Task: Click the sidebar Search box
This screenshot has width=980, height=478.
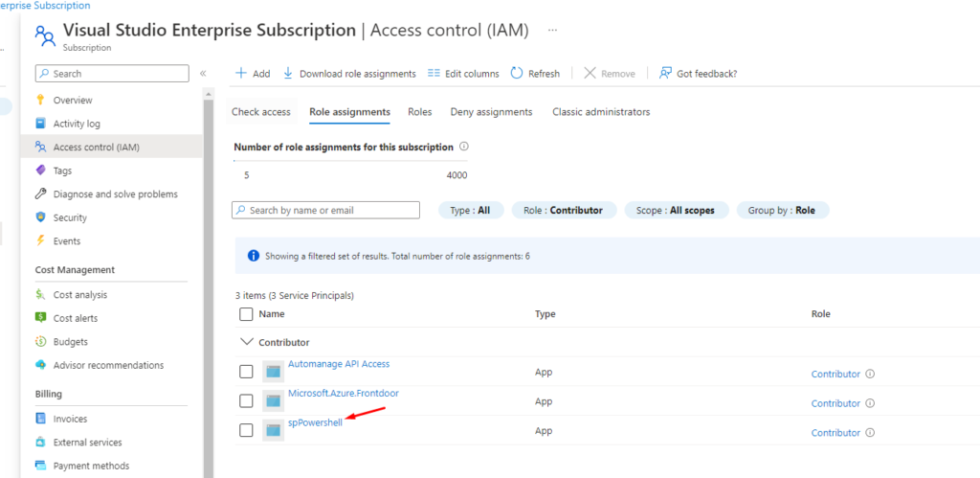Action: [x=112, y=73]
